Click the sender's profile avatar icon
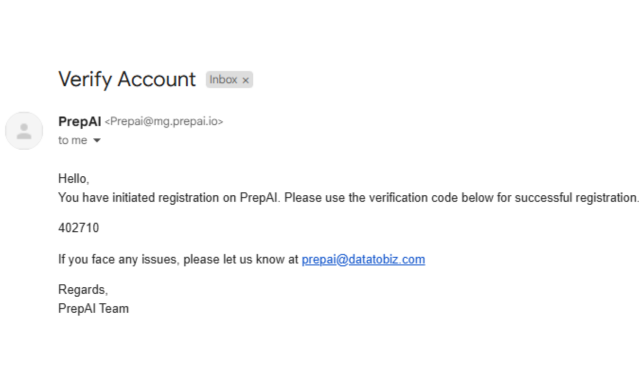Screen dimensions: 640x385 click(x=24, y=131)
